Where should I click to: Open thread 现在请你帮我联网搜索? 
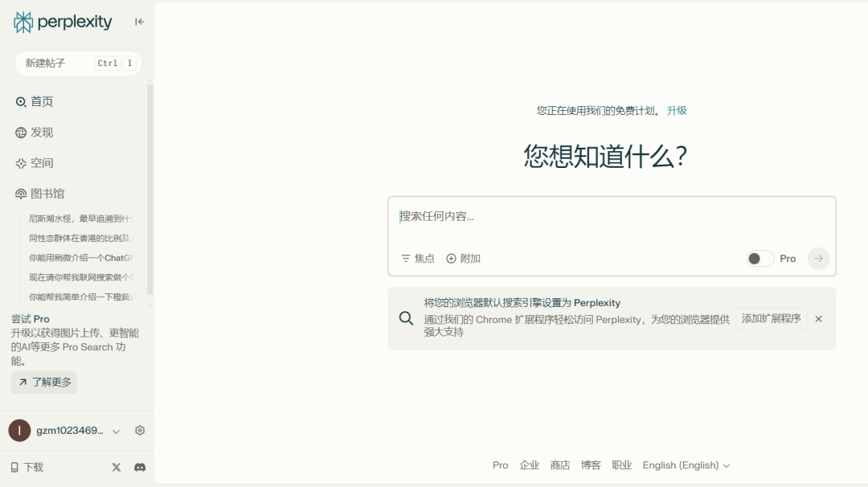(x=81, y=277)
